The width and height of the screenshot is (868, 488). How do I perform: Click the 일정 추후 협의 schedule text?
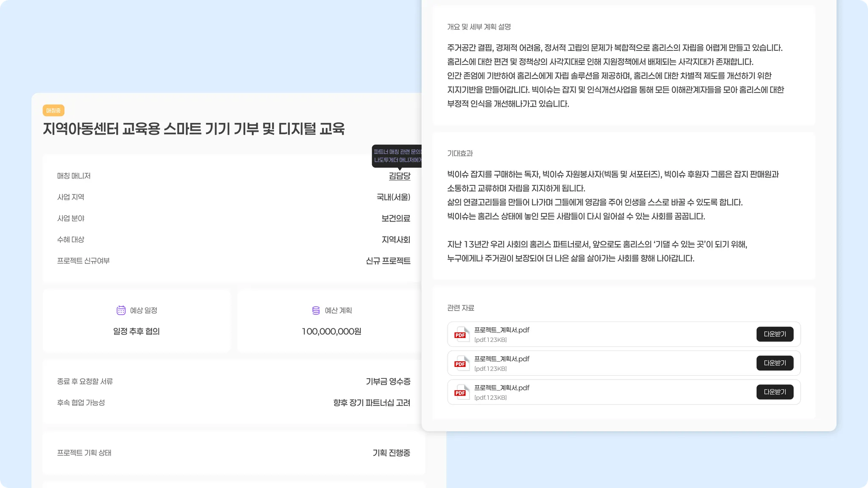pyautogui.click(x=136, y=331)
